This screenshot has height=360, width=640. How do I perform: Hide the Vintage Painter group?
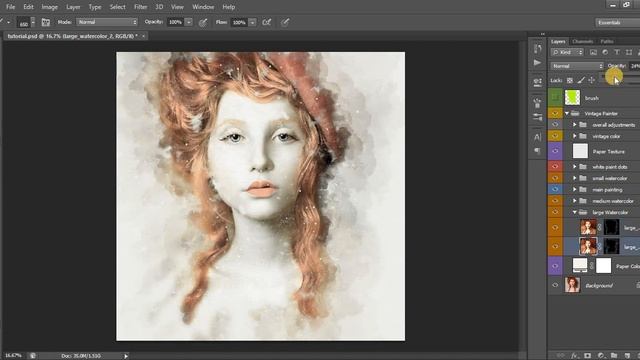[x=555, y=113]
